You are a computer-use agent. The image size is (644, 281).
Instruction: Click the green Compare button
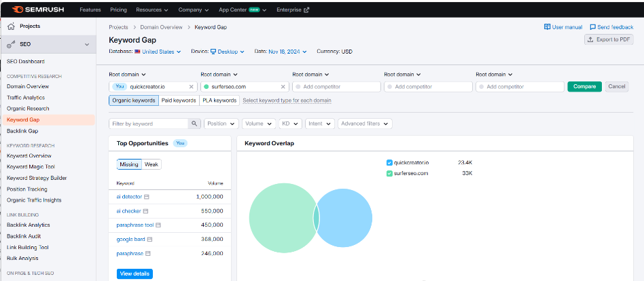point(584,87)
